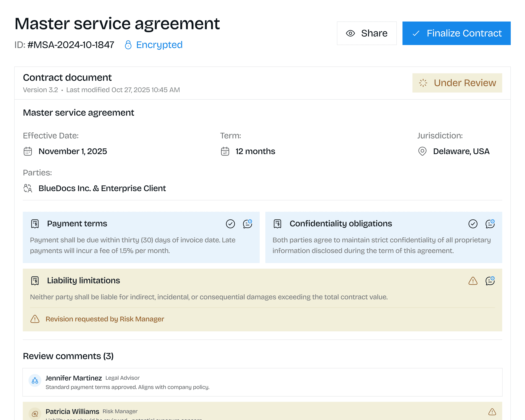Click the Under Review status badge
This screenshot has height=420, width=525.
(457, 83)
